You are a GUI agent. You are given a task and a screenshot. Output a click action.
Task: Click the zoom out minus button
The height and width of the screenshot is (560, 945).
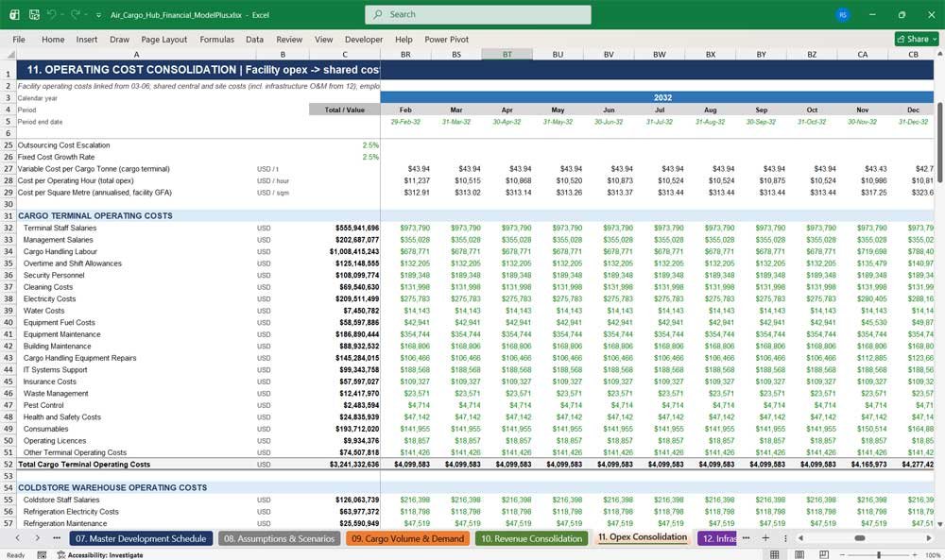point(842,554)
